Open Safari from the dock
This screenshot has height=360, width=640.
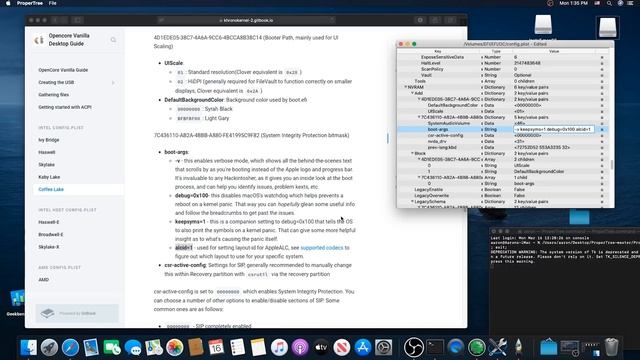click(70, 347)
